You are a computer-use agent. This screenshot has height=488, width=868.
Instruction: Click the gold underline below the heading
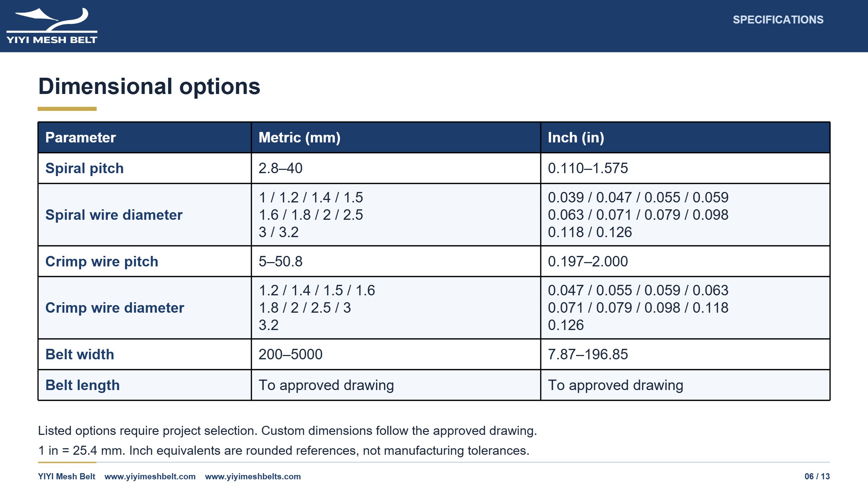67,109
